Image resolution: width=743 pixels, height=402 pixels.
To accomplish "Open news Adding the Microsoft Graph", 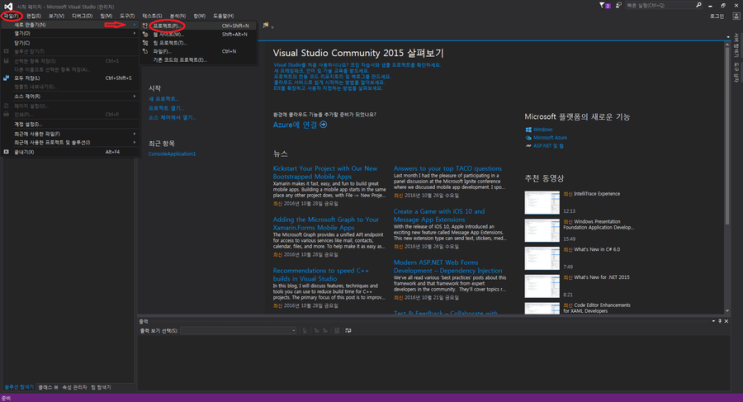I will [x=326, y=224].
